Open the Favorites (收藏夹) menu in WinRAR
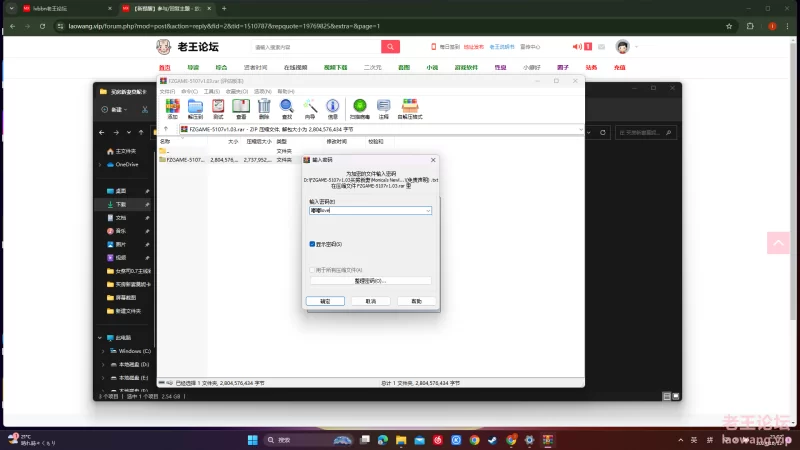This screenshot has height=450, width=800. point(237,91)
